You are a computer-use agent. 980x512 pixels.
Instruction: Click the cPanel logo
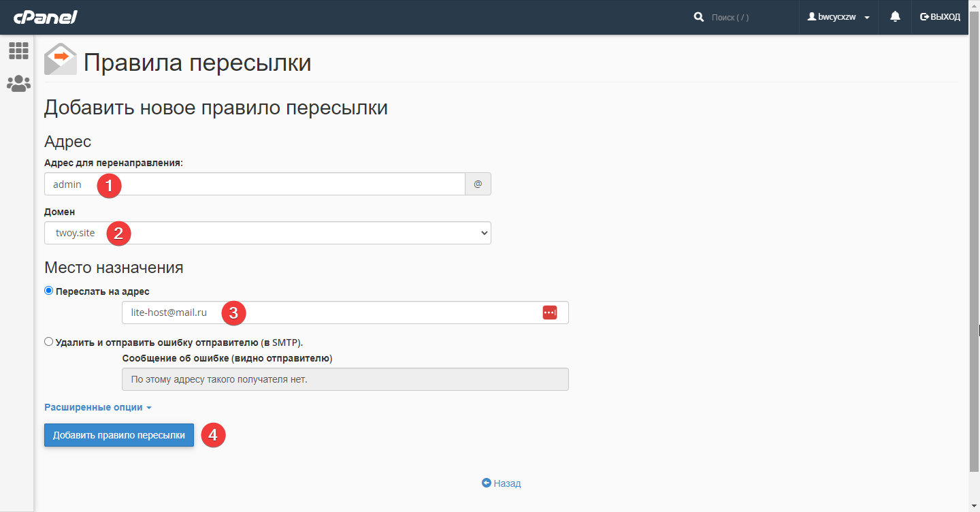45,16
